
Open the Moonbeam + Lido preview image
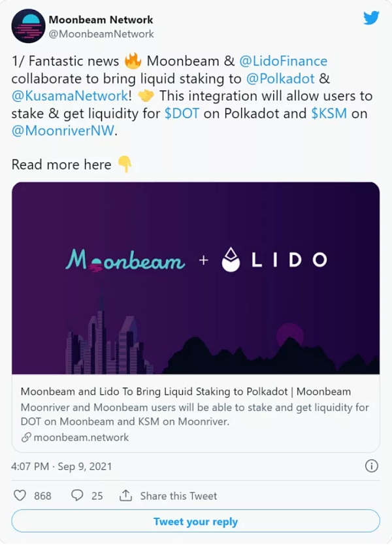pyautogui.click(x=195, y=278)
